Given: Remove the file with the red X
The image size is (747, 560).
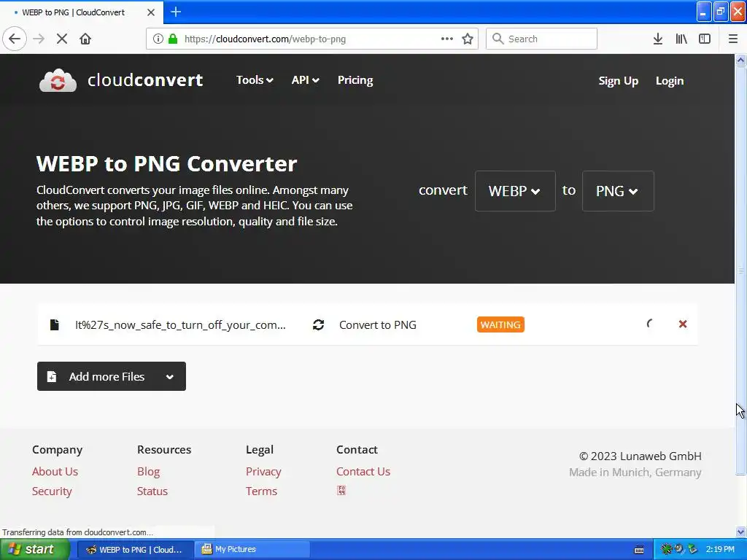Looking at the screenshot, I should point(683,324).
